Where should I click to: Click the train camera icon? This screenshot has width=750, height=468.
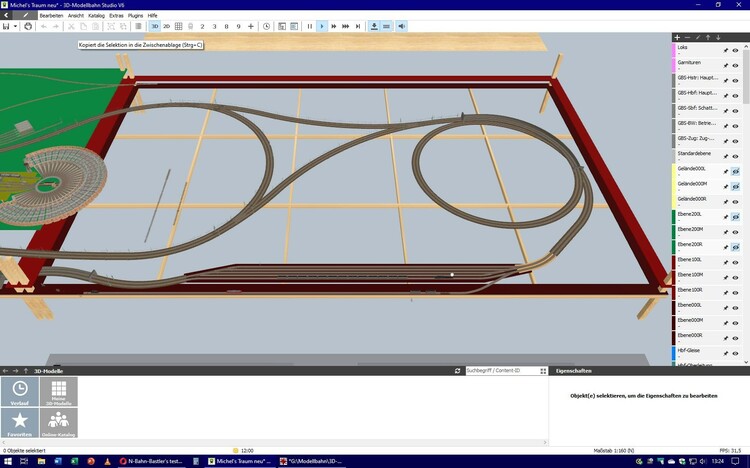[x=190, y=26]
